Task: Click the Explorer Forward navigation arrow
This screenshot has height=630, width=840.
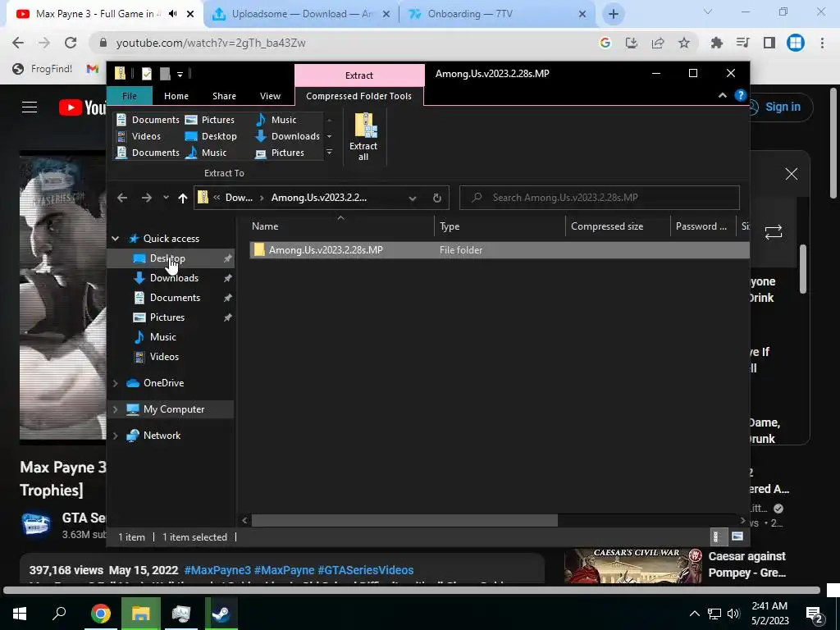Action: tap(146, 198)
